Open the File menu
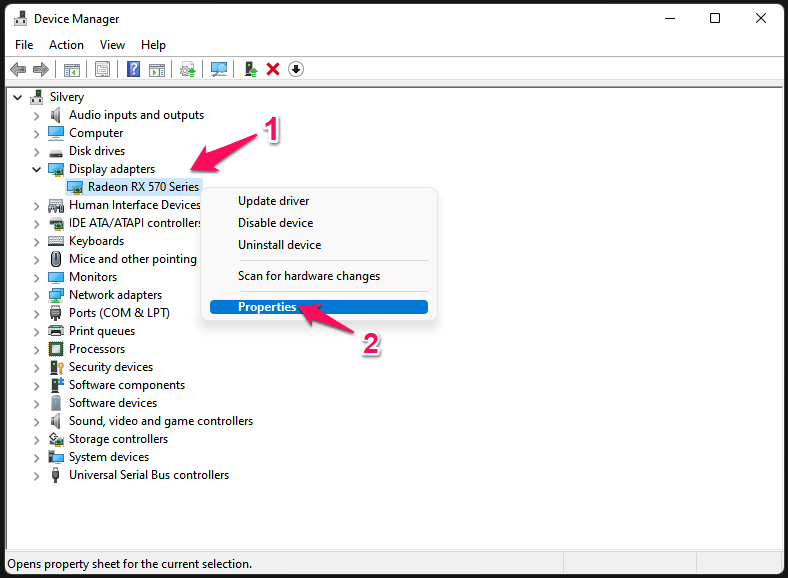The height and width of the screenshot is (578, 788). (24, 45)
